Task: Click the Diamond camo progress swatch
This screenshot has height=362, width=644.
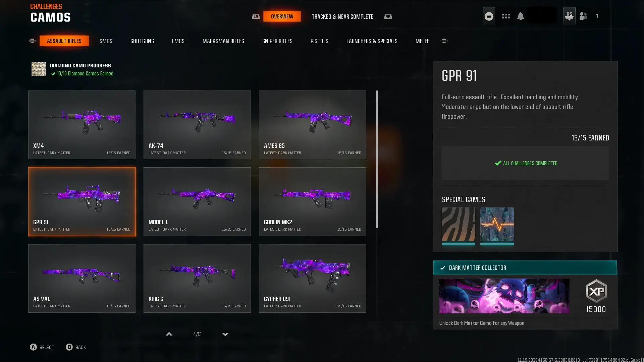Action: (x=39, y=69)
